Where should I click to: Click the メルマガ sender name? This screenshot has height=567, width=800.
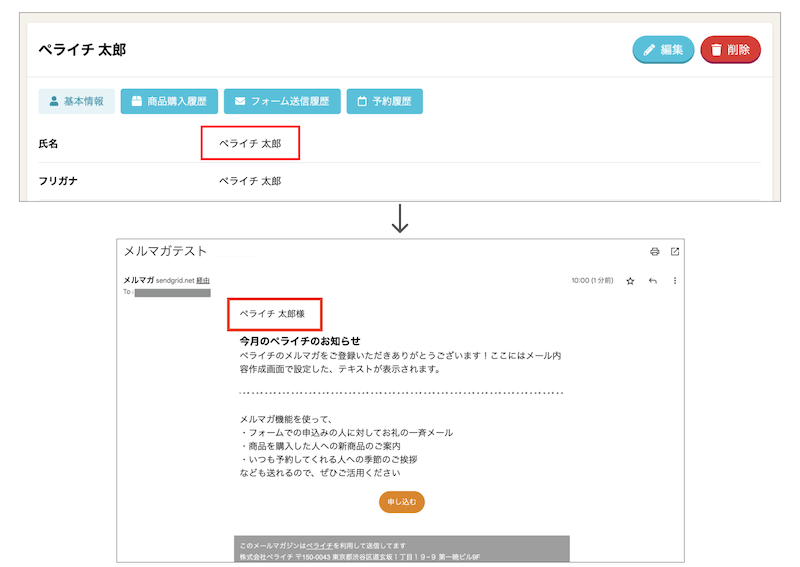click(138, 281)
